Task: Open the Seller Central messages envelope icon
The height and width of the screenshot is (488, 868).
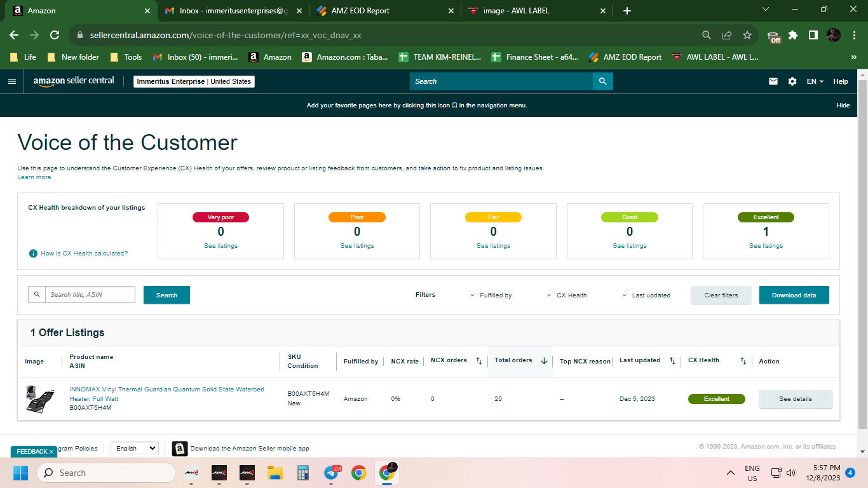Action: point(773,81)
